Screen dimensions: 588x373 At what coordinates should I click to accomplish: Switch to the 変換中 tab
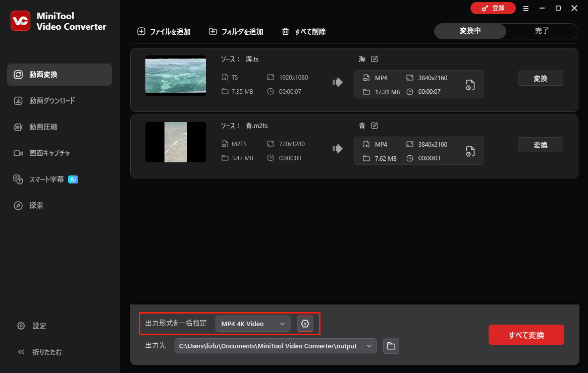[x=469, y=31]
